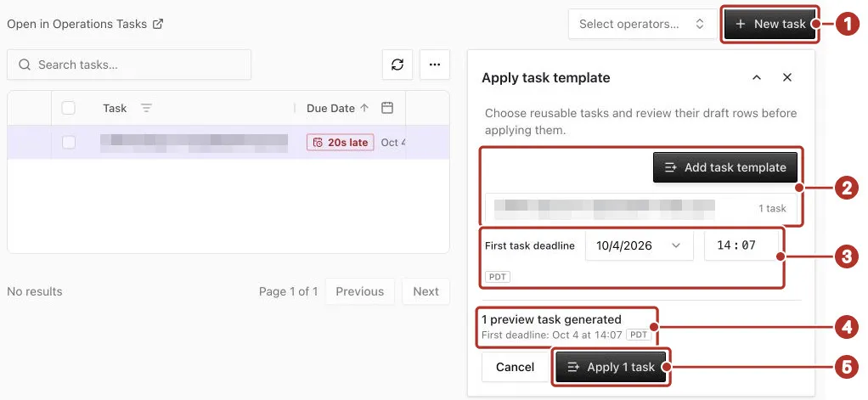Viewport: 868px width, 400px height.
Task: Toggle the select-all tasks checkbox
Action: 69,108
